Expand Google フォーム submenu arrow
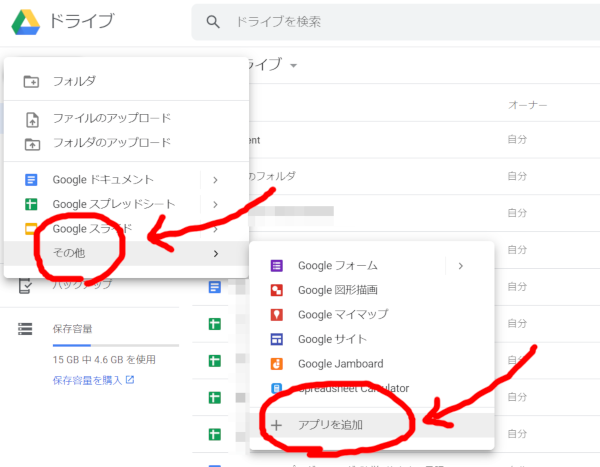The image size is (600, 467). (461, 266)
